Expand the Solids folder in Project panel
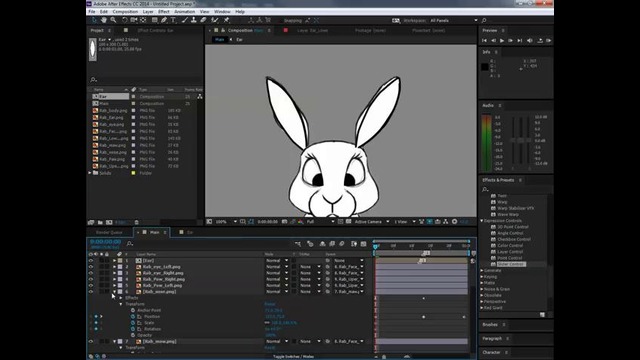Viewport: 640px width, 360px height. [x=90, y=173]
